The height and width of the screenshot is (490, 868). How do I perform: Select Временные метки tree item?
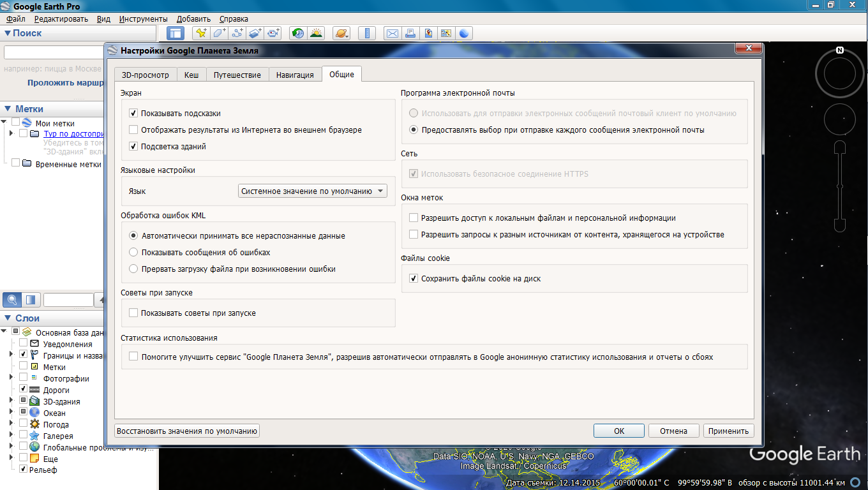pos(68,164)
